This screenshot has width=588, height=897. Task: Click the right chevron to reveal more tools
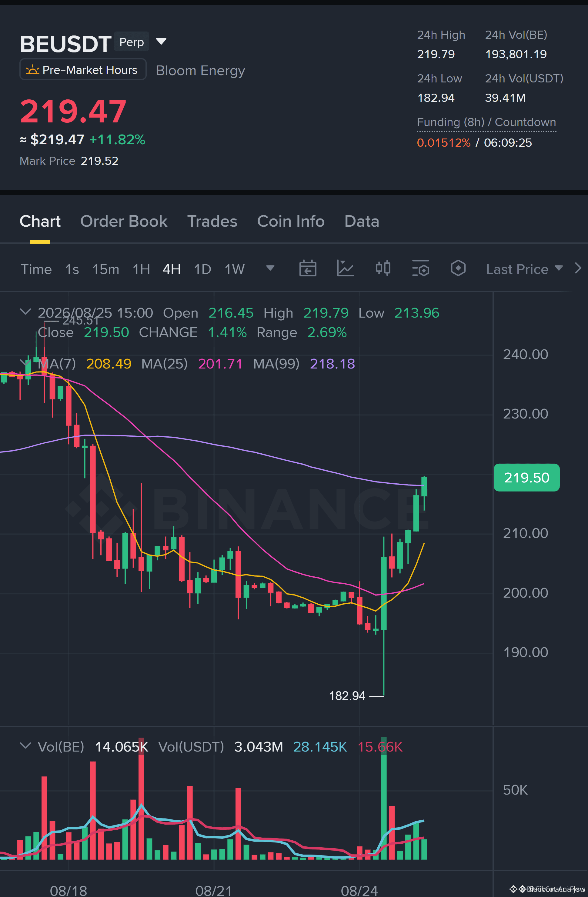click(x=578, y=268)
